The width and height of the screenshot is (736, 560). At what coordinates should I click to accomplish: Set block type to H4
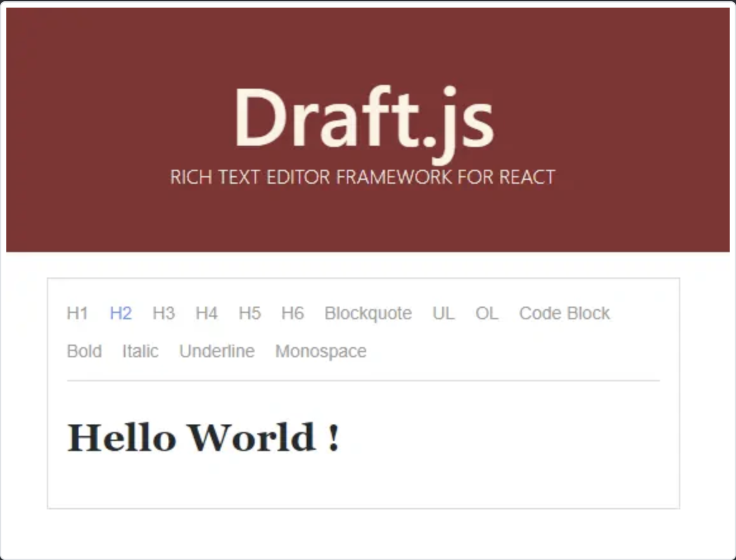coord(206,313)
